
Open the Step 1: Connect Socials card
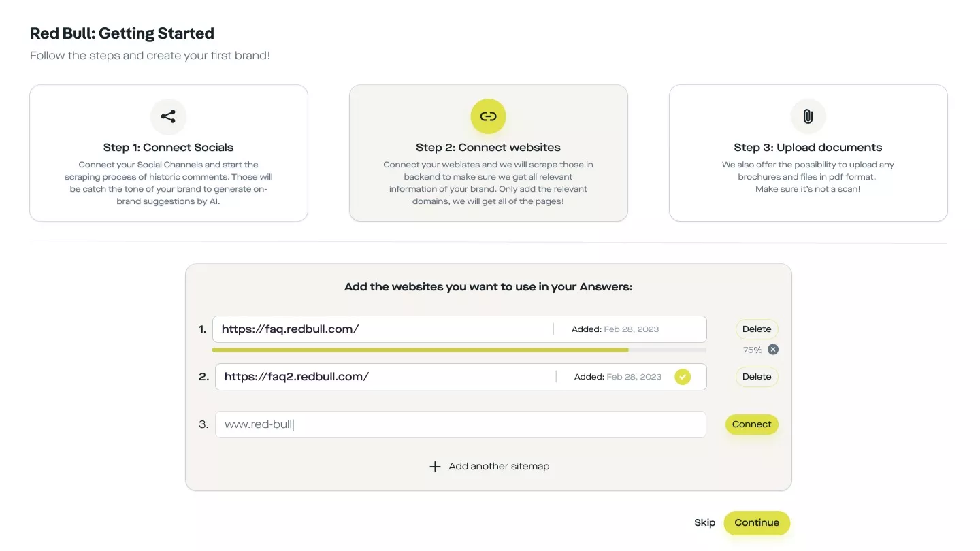(169, 153)
